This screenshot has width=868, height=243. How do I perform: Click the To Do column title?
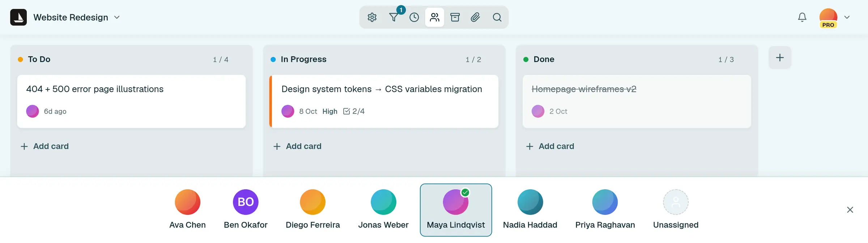(x=39, y=59)
